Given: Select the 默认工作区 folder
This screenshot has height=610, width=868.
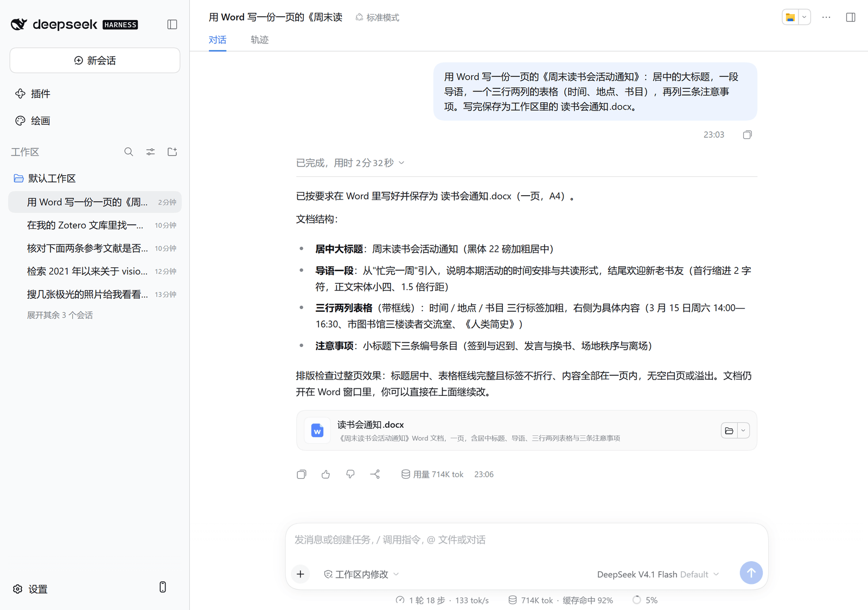Looking at the screenshot, I should tap(95, 178).
